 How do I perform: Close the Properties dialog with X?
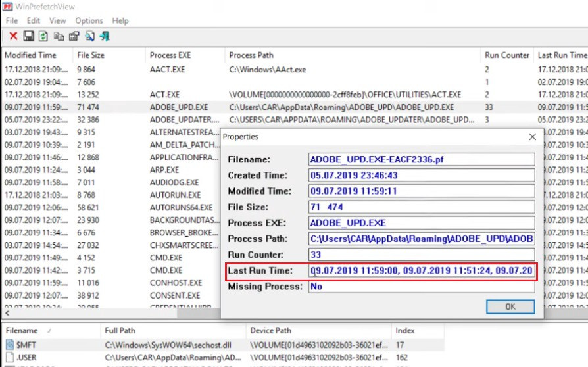[x=533, y=137]
